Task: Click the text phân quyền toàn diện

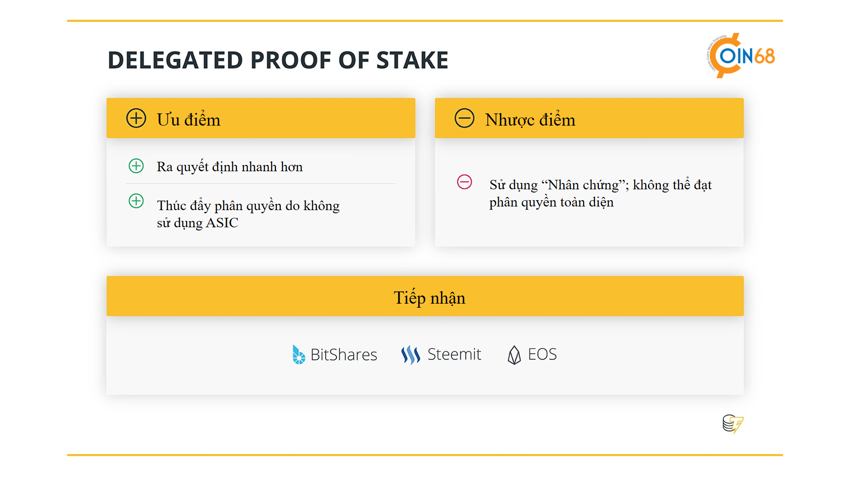Action: 552,202
